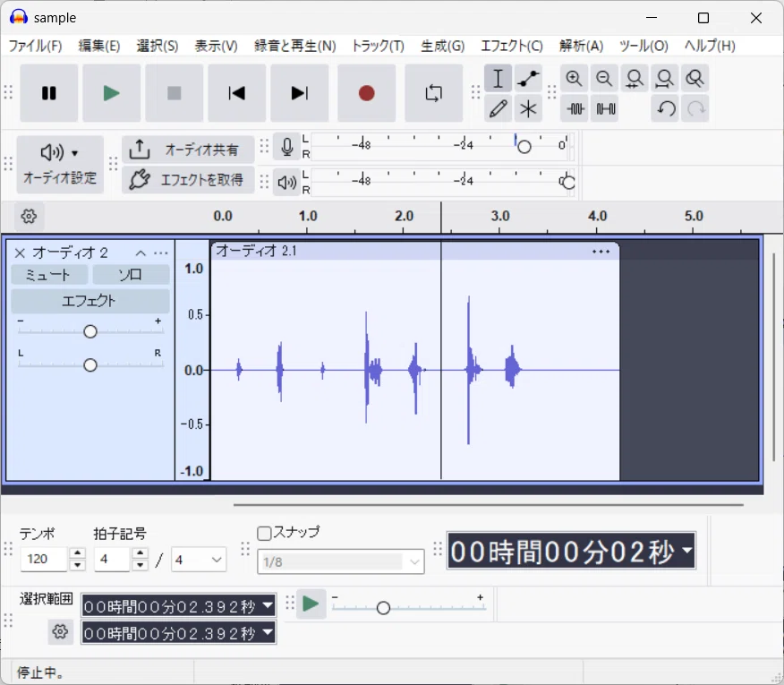Click Trim audio outside selection icon
Viewport: 784px width, 685px height.
[x=574, y=108]
